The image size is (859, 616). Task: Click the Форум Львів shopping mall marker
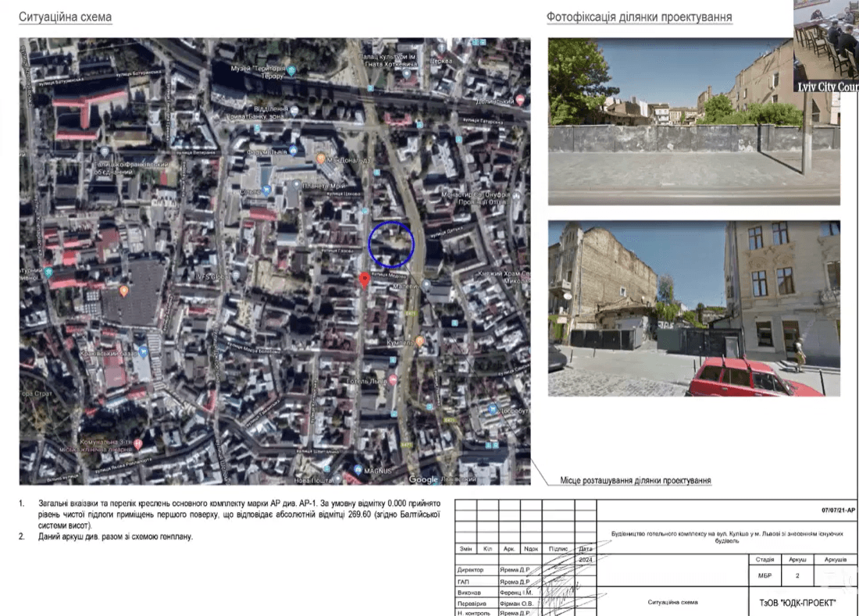[x=293, y=150]
